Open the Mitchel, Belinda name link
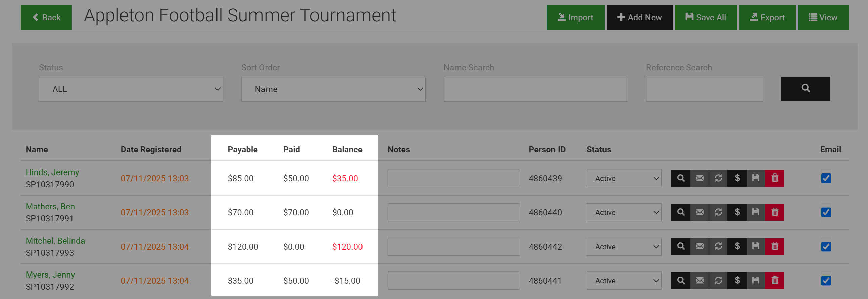This screenshot has height=299, width=868. pyautogui.click(x=55, y=241)
